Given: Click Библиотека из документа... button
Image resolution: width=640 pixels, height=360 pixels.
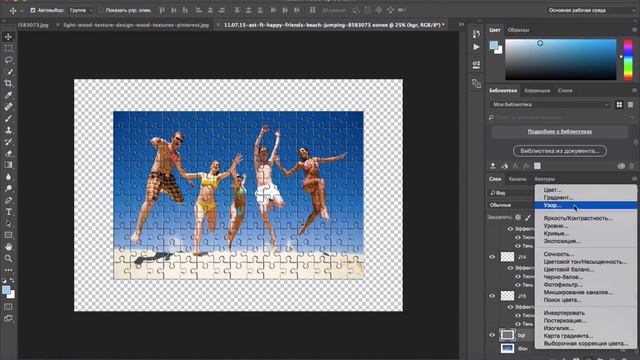Looking at the screenshot, I should coord(560,151).
